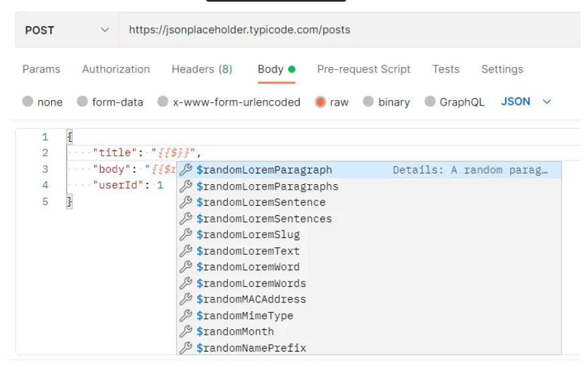Click the closing brace on line 5
Screen dimensions: 588x367
pos(69,202)
